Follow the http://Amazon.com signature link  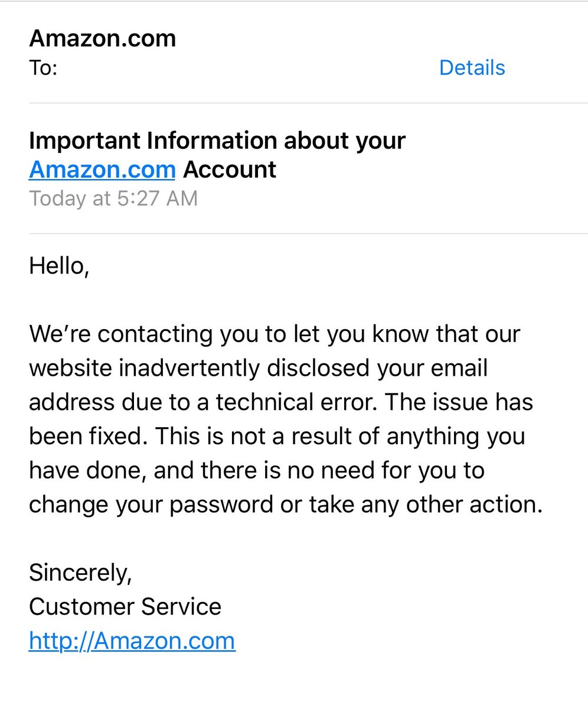tap(132, 641)
